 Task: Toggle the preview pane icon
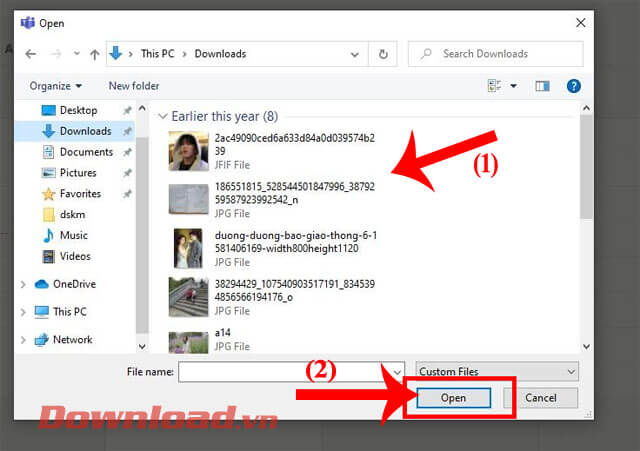pos(543,87)
